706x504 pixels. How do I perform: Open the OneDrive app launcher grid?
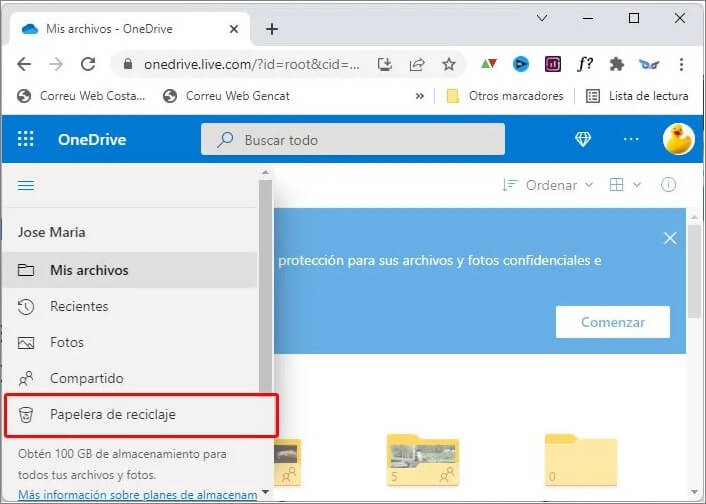pyautogui.click(x=26, y=139)
